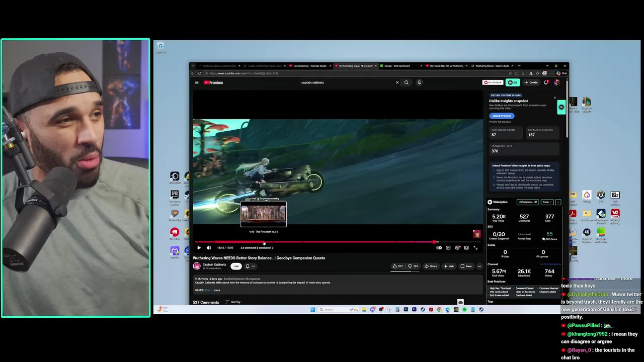Collapse the Videolytics panel chevron

click(557, 202)
